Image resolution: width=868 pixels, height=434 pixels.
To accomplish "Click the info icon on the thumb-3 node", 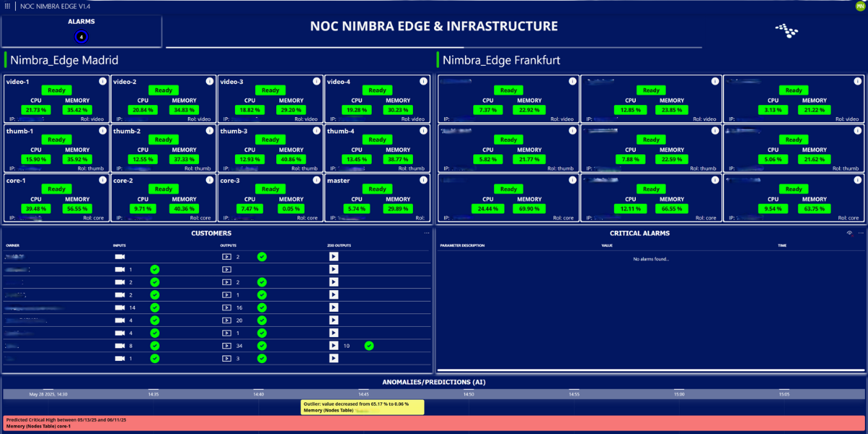I will click(315, 130).
